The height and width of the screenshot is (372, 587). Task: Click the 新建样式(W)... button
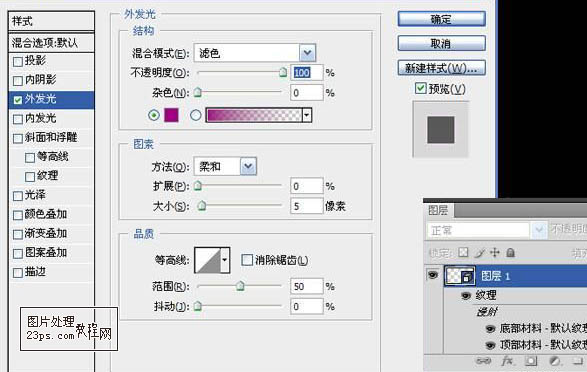point(441,68)
